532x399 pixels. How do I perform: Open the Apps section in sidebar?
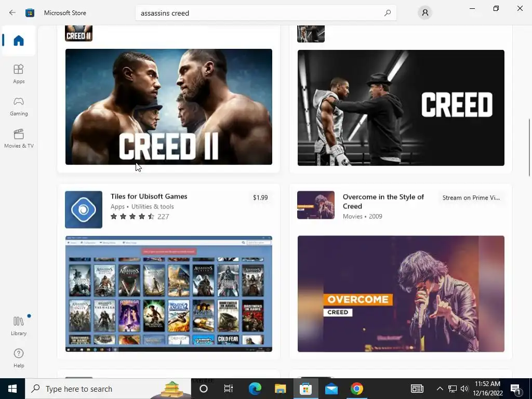[x=19, y=74]
